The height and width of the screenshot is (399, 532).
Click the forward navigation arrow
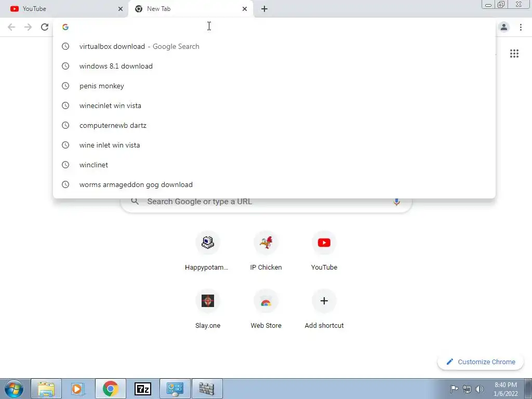coord(28,27)
